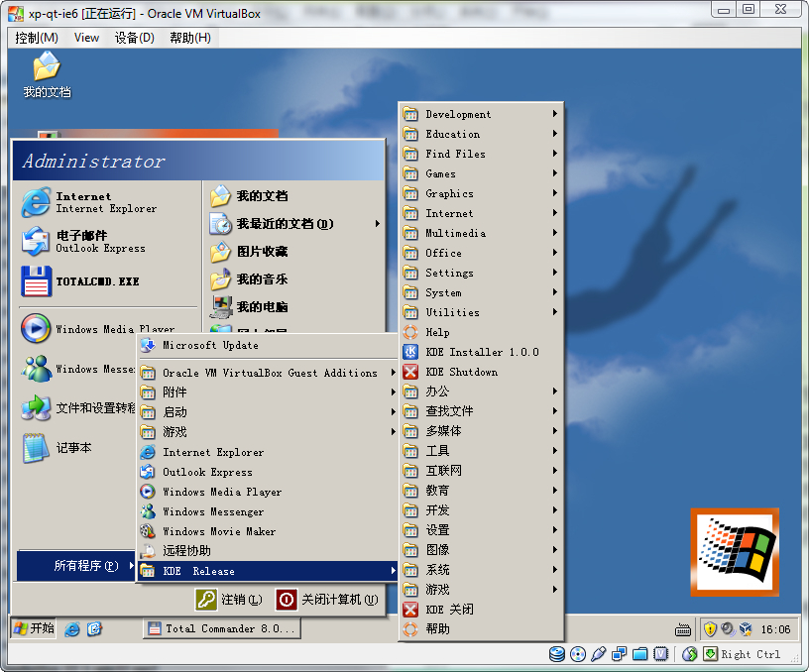Expand the Find Files submenu
This screenshot has width=809, height=672.
click(x=481, y=154)
